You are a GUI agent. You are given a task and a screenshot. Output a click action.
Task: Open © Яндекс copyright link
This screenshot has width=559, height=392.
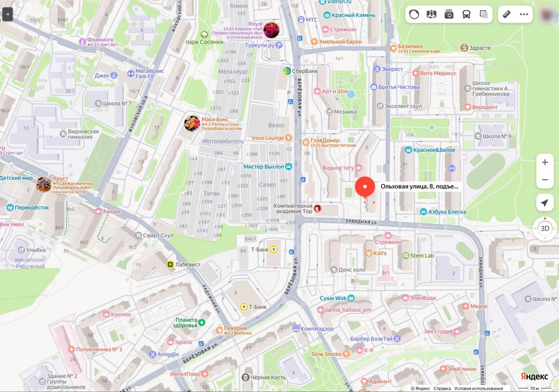click(420, 389)
